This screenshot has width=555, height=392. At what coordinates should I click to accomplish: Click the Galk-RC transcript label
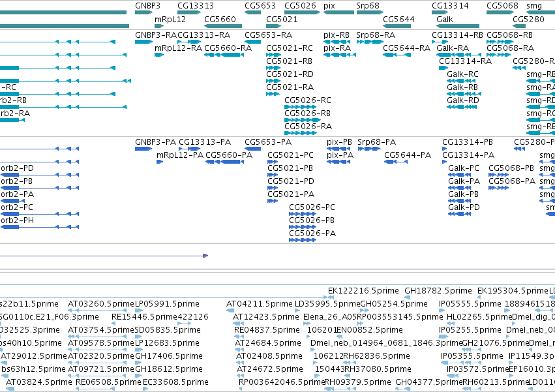tap(462, 74)
